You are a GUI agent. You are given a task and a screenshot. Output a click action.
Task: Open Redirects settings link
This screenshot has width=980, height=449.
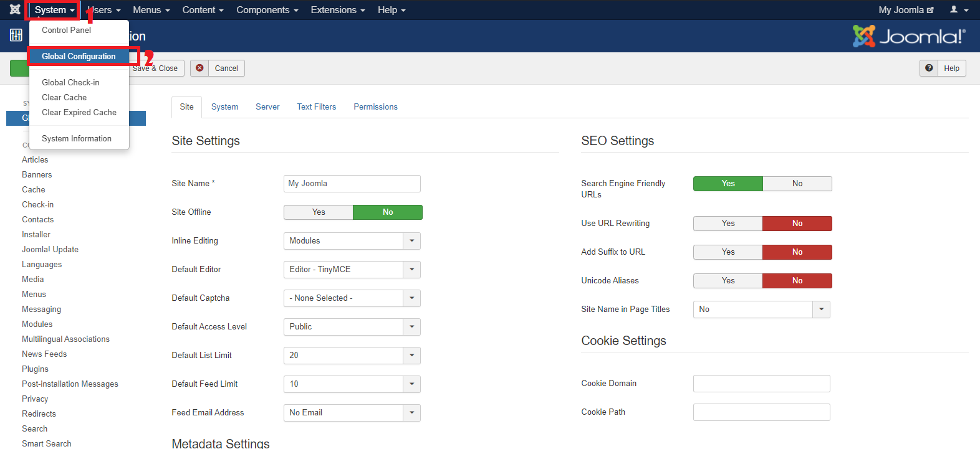[x=39, y=414]
